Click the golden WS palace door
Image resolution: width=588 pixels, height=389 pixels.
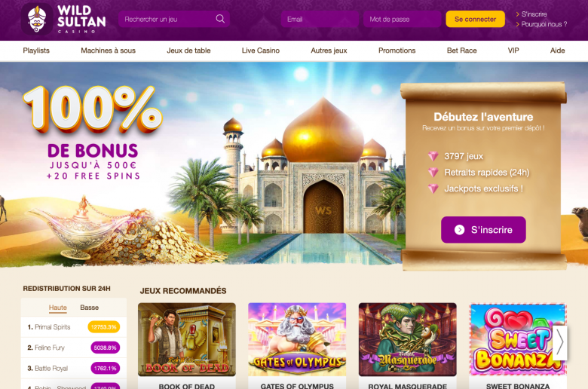323,207
